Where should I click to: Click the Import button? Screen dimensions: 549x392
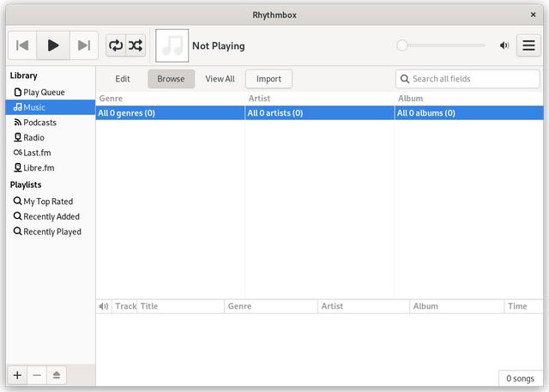[x=268, y=79]
